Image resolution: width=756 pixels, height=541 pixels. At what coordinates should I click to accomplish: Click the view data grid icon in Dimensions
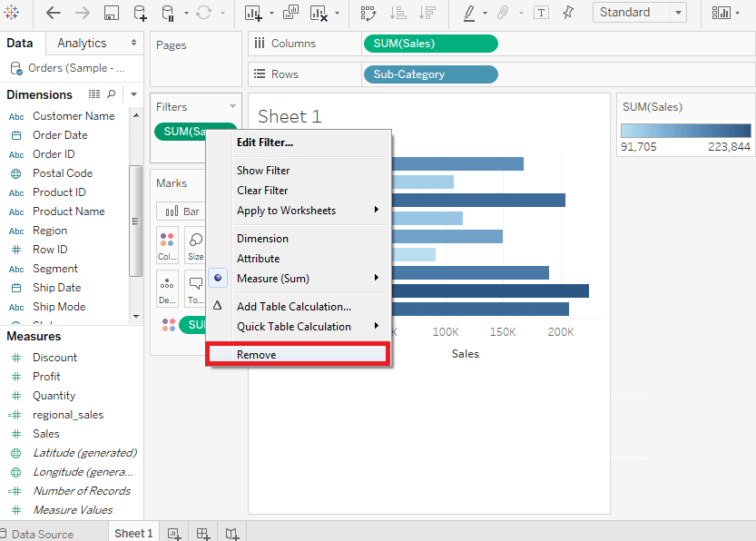pyautogui.click(x=94, y=94)
